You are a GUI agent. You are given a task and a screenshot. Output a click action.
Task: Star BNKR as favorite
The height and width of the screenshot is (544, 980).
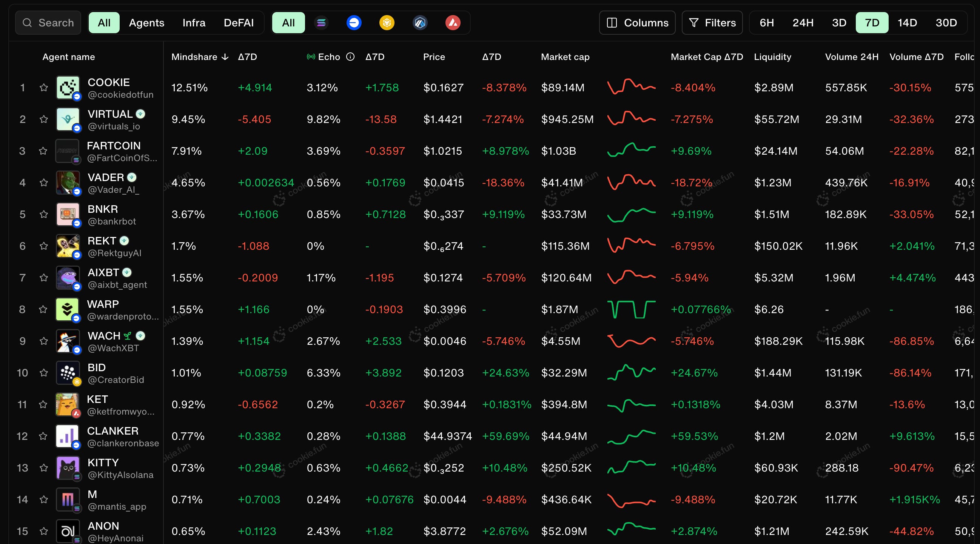pos(44,214)
